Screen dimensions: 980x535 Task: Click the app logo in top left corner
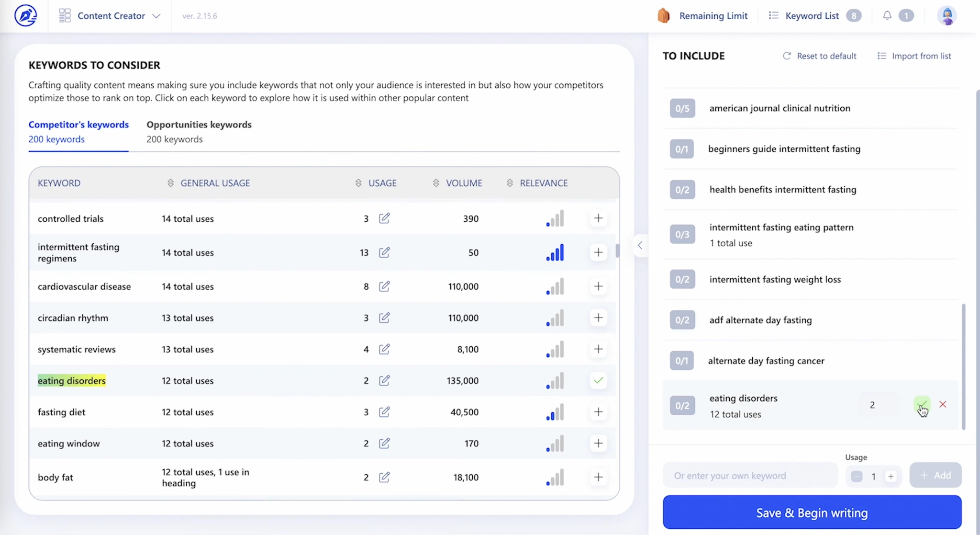[26, 15]
